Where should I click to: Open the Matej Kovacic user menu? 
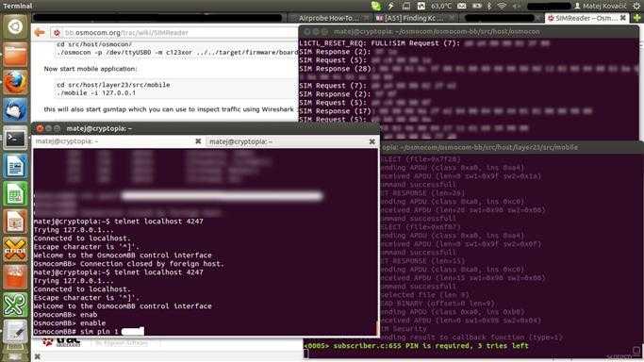(x=601, y=6)
